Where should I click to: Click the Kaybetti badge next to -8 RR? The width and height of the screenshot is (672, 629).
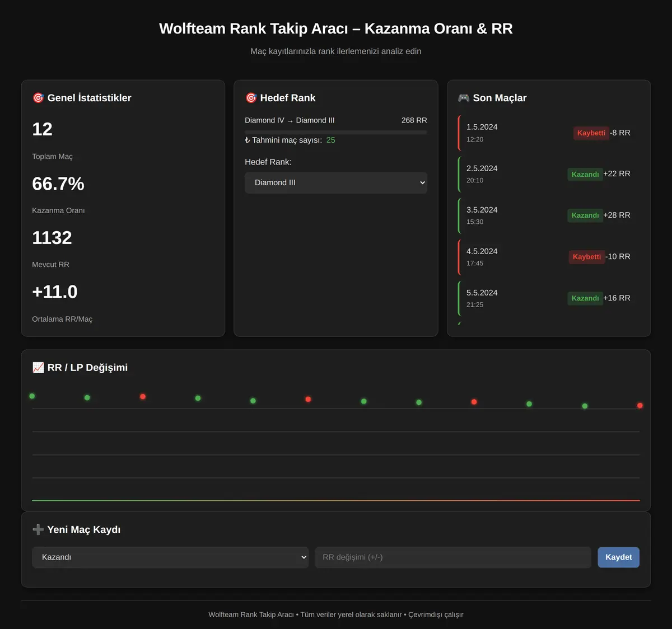pyautogui.click(x=591, y=133)
